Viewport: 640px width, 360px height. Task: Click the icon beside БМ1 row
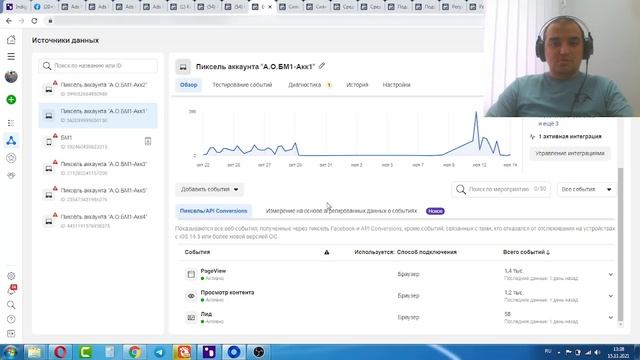(148, 141)
